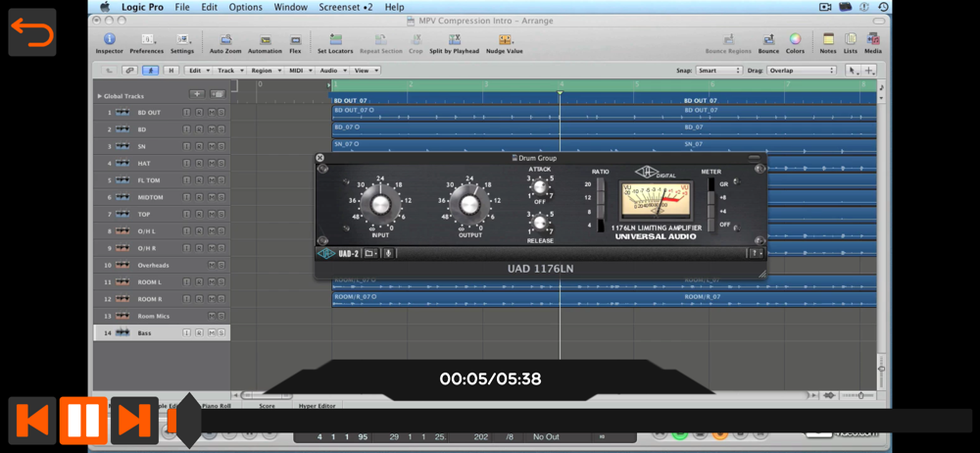Click the video progress scrubber handle
The width and height of the screenshot is (980, 453).
[x=188, y=421]
